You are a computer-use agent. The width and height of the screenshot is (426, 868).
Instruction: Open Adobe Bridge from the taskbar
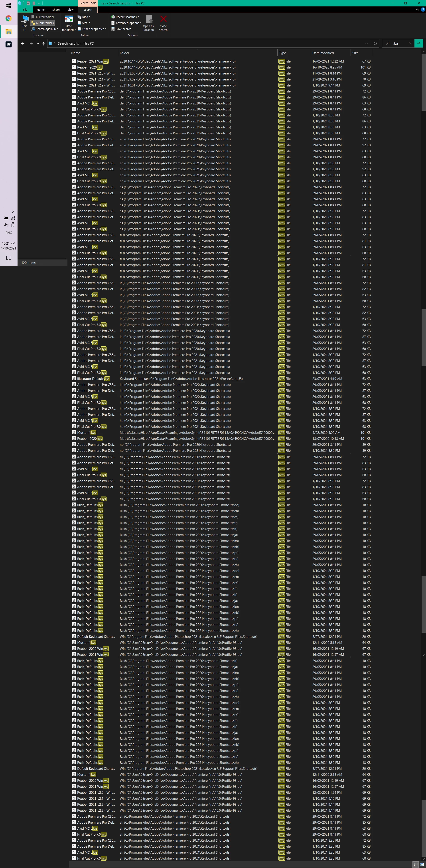(x=8, y=44)
